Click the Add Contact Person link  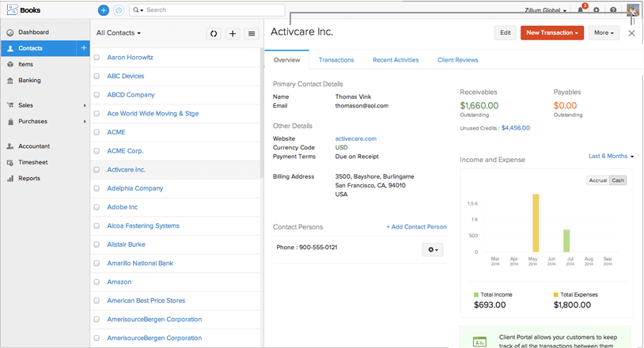tap(416, 227)
